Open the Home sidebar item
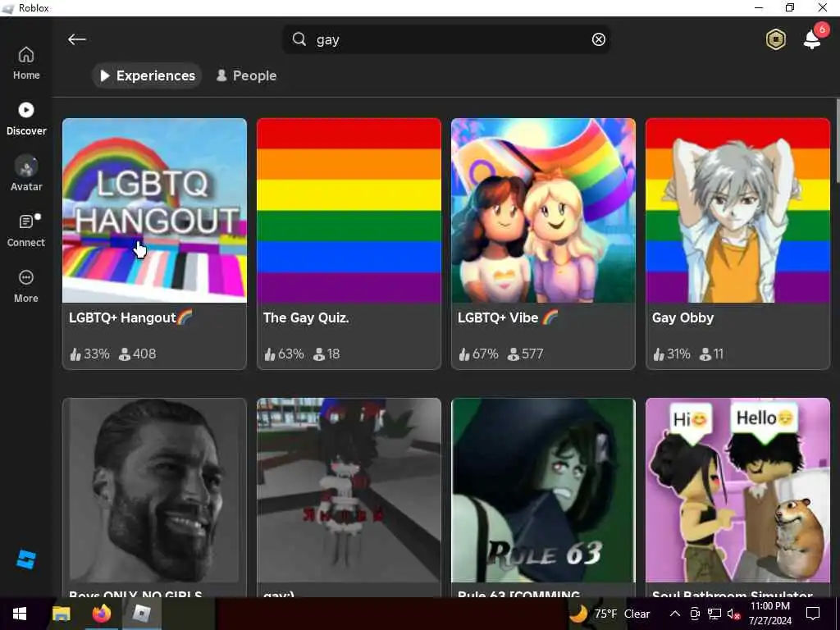The height and width of the screenshot is (630, 840). [x=26, y=63]
